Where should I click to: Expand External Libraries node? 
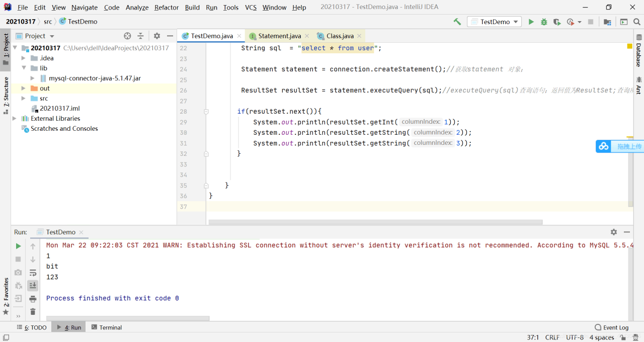coord(14,119)
